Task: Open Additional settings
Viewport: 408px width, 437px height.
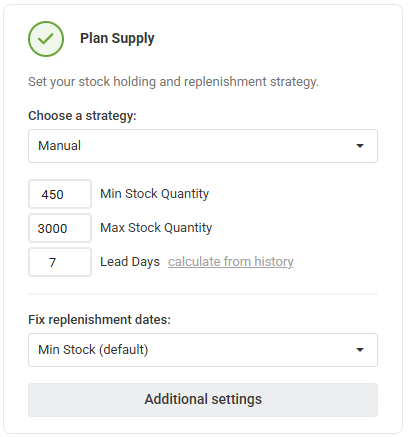Action: click(203, 400)
